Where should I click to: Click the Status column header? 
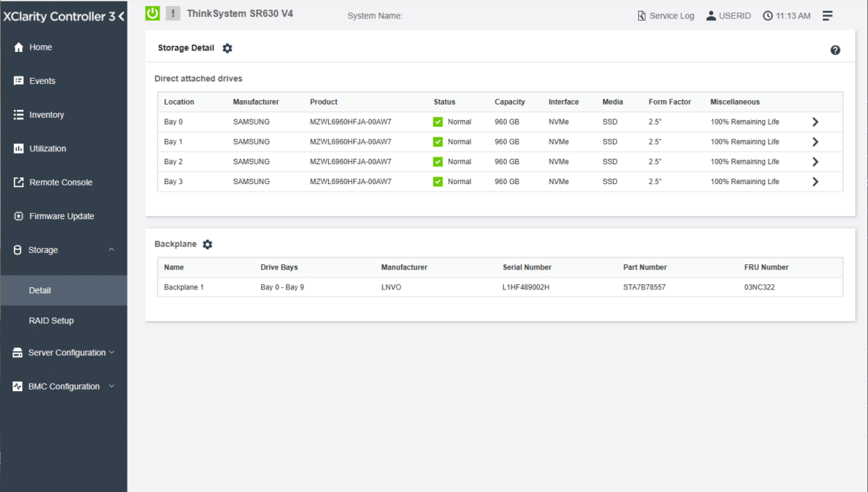coord(444,102)
